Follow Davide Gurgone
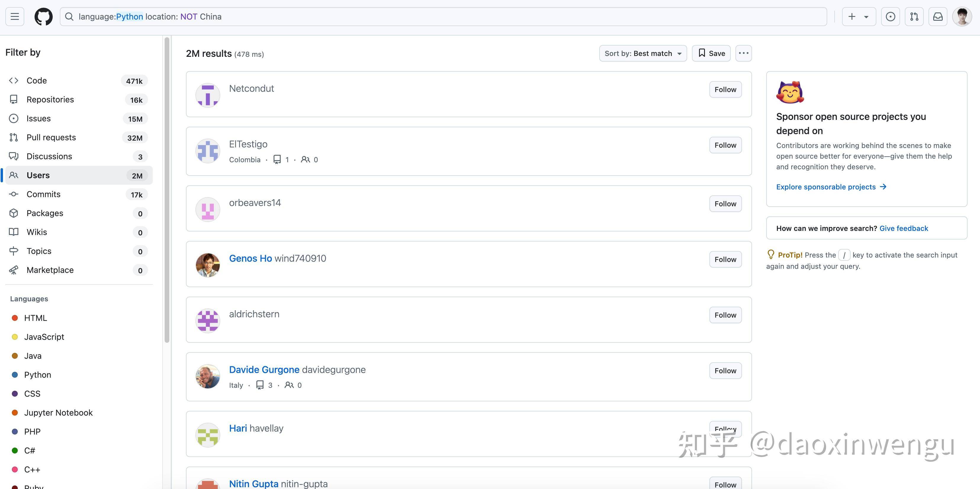 [725, 370]
